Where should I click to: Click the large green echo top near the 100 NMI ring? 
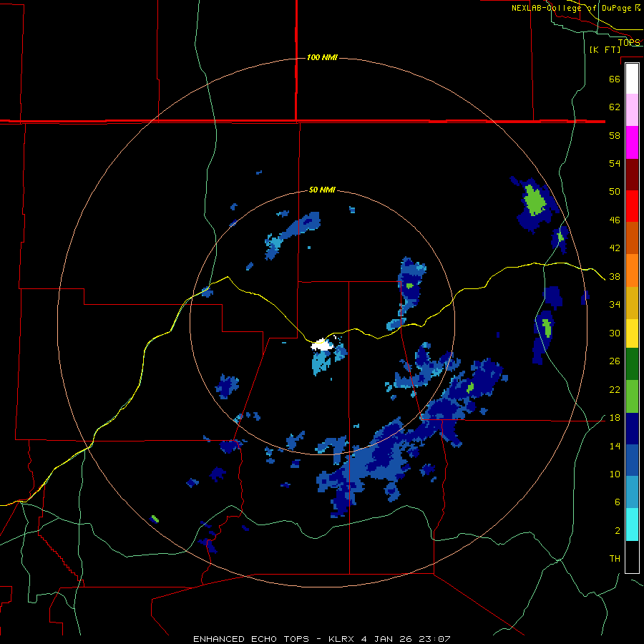535,200
